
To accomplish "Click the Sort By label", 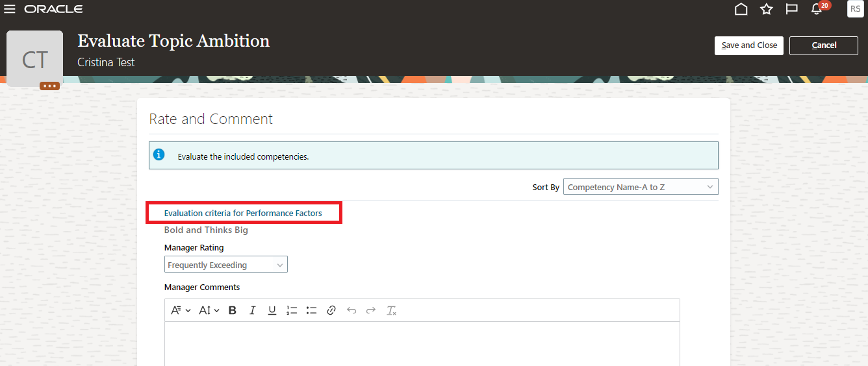I will (546, 187).
